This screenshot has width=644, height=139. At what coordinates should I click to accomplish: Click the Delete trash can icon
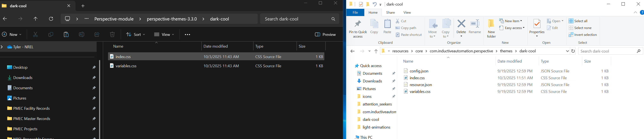click(112, 35)
